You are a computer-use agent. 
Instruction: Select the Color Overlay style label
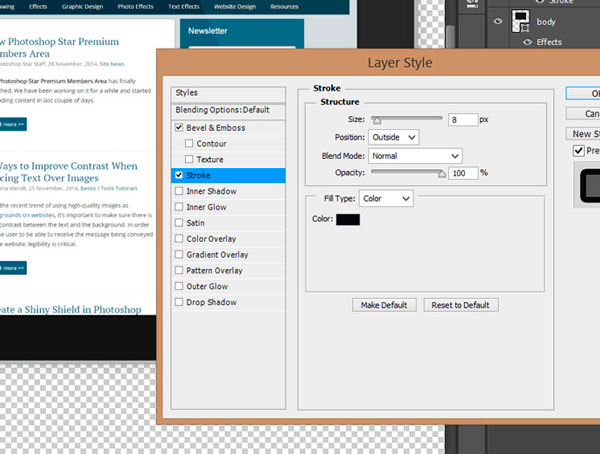click(x=211, y=239)
